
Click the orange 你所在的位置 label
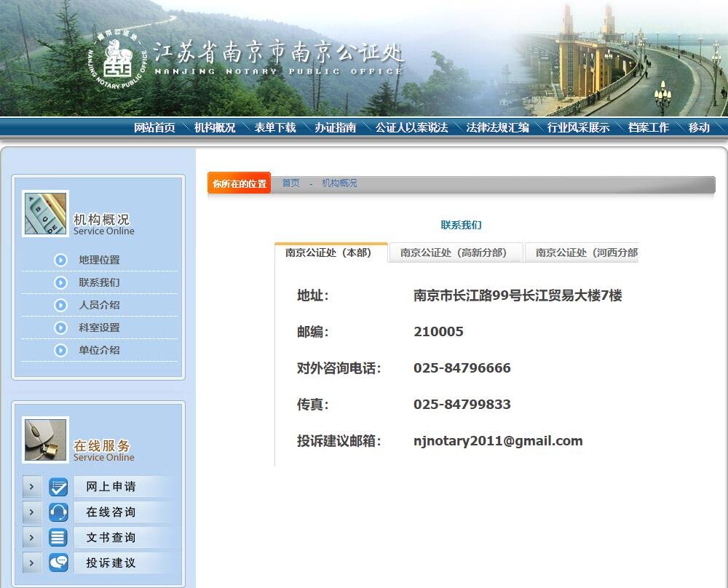pyautogui.click(x=240, y=183)
